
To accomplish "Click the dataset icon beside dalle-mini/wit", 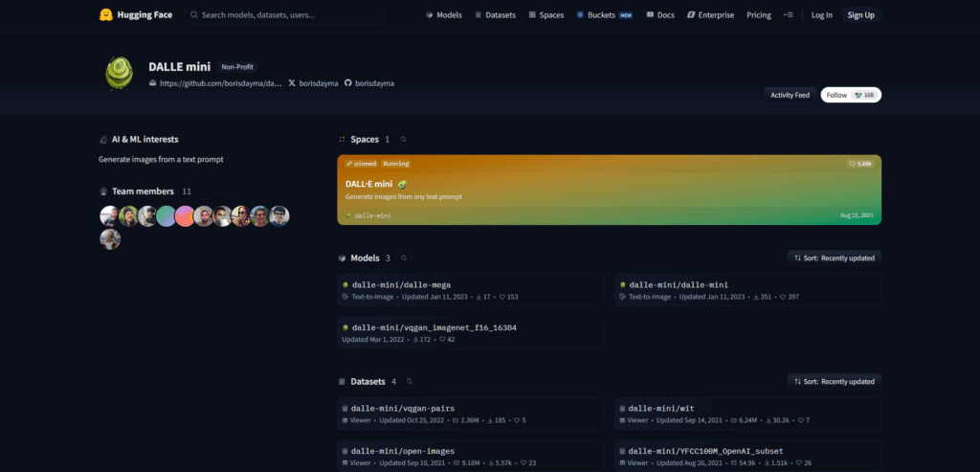I will coord(622,409).
